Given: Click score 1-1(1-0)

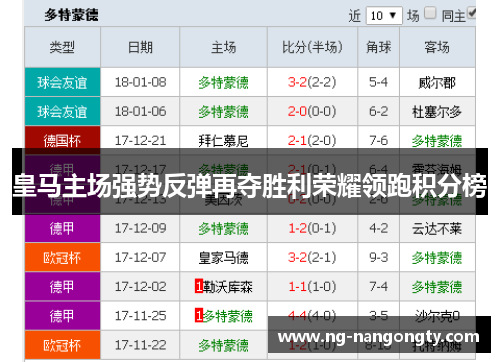Looking at the screenshot, I should pyautogui.click(x=312, y=286).
